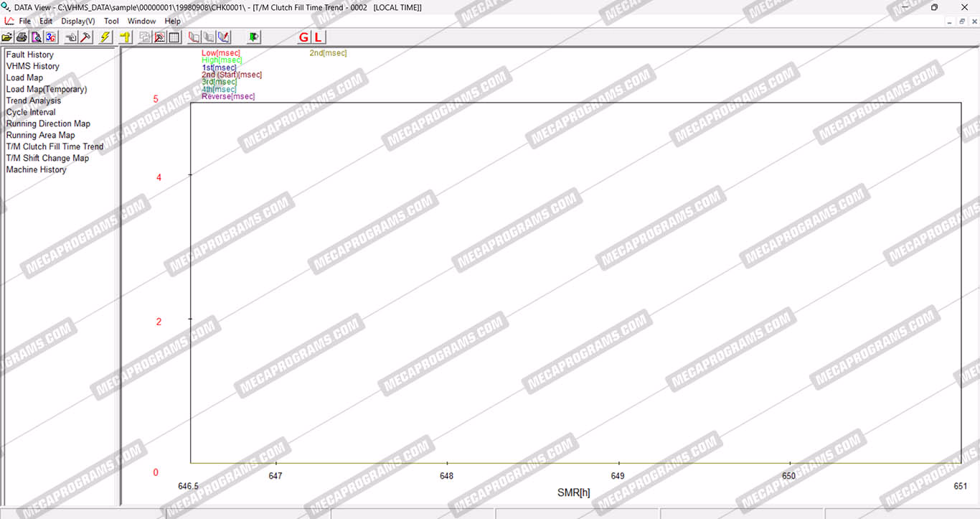The height and width of the screenshot is (519, 980).
Task: Select Fault History in the sidebar
Action: tap(30, 55)
